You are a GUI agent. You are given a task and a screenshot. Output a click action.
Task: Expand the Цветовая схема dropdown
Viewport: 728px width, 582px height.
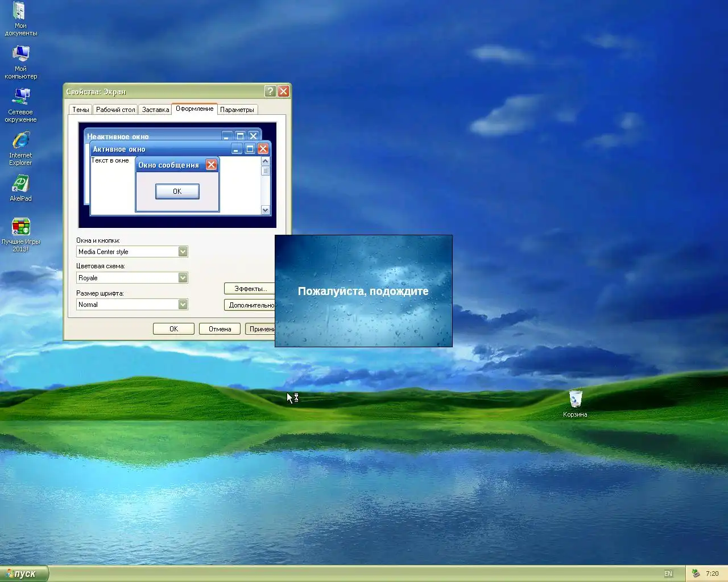coord(183,278)
